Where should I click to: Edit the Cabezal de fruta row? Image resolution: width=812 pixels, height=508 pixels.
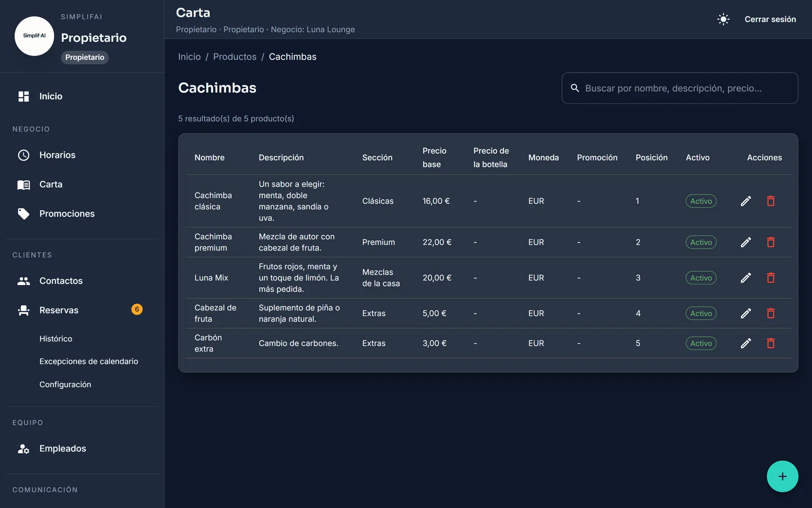pos(746,313)
